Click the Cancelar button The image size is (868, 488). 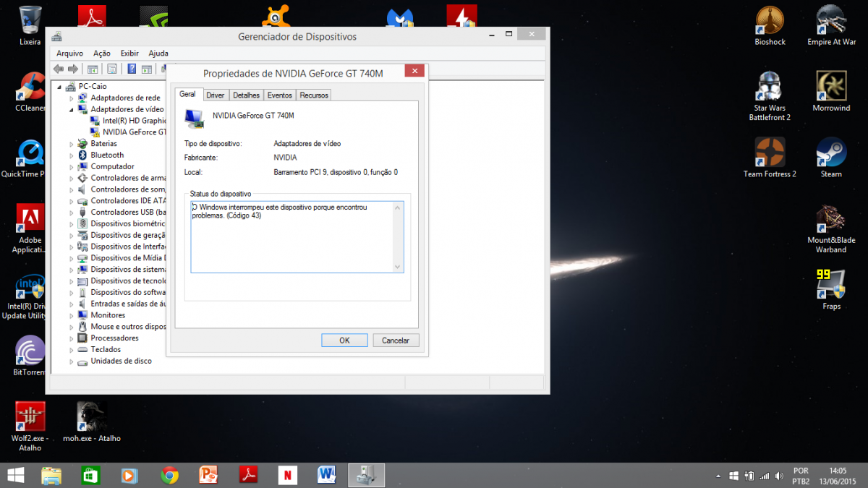[x=396, y=341]
